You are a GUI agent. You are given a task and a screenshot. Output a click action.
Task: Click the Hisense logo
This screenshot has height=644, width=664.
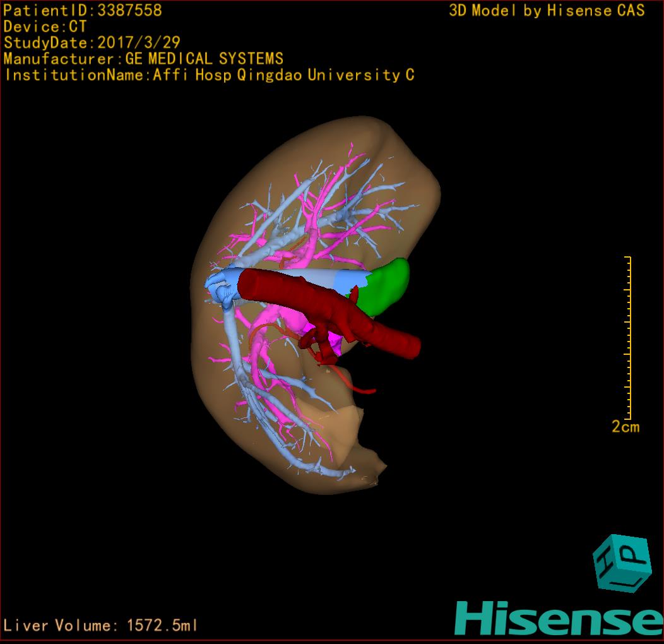click(559, 617)
